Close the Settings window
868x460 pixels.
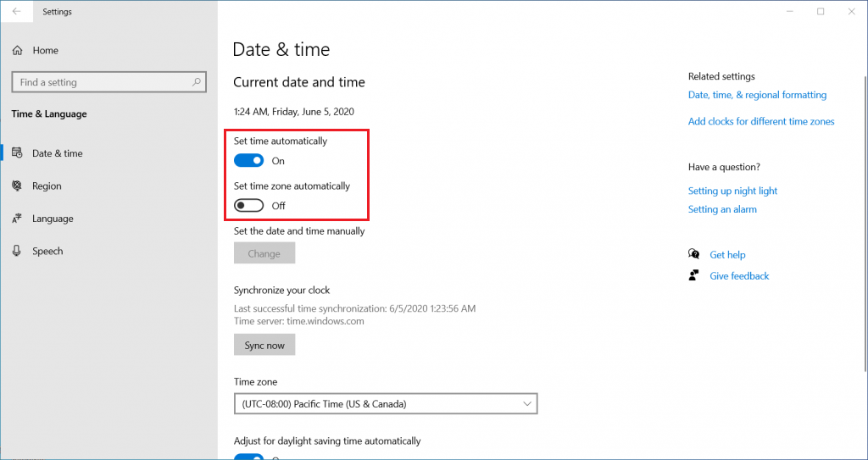pos(852,12)
